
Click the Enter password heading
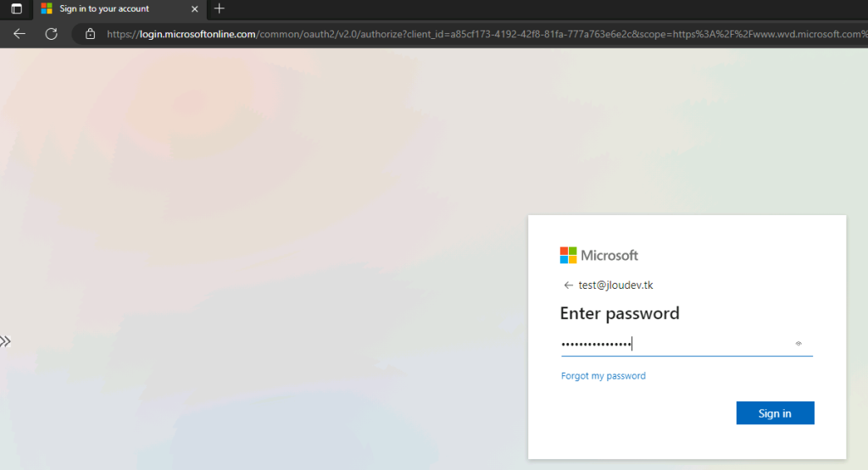620,313
